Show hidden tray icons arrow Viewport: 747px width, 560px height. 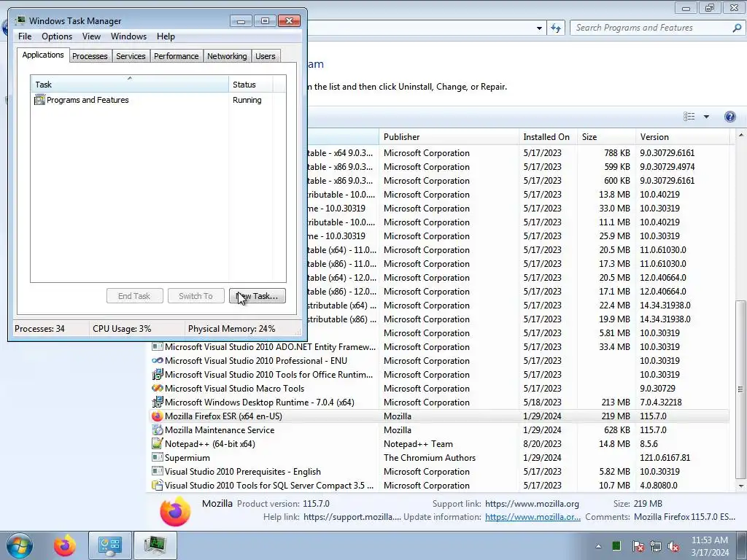click(598, 546)
